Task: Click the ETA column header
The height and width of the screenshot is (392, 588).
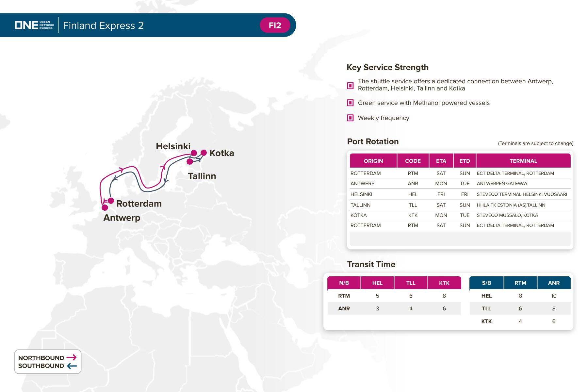Action: tap(441, 161)
